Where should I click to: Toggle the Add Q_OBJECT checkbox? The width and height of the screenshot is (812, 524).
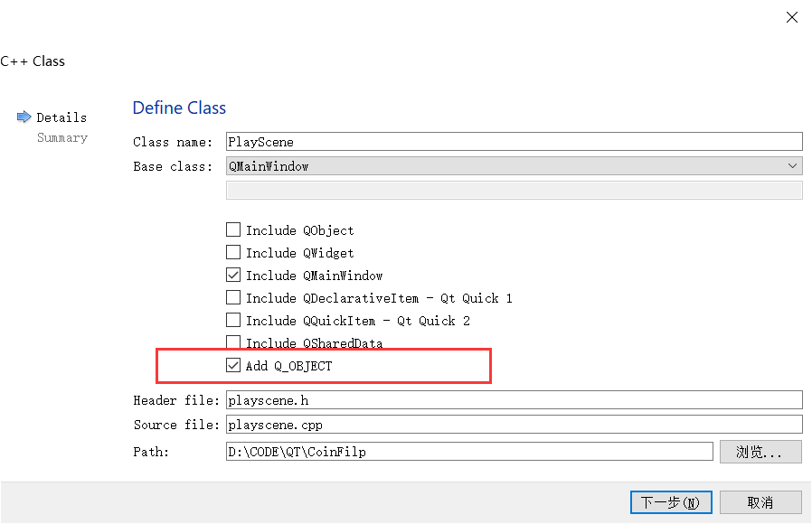click(x=233, y=365)
